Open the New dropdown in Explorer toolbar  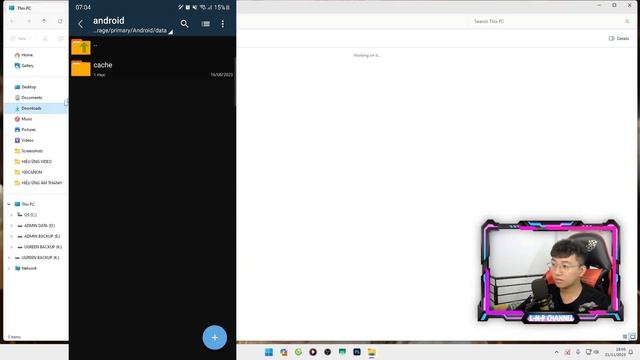click(21, 38)
